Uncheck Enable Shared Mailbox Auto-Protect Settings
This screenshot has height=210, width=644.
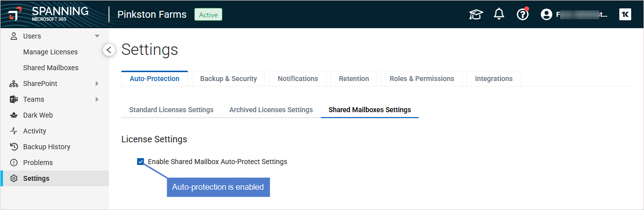[141, 162]
